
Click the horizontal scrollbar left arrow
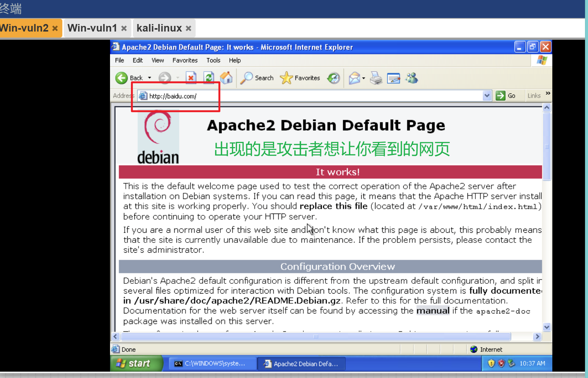[116, 336]
